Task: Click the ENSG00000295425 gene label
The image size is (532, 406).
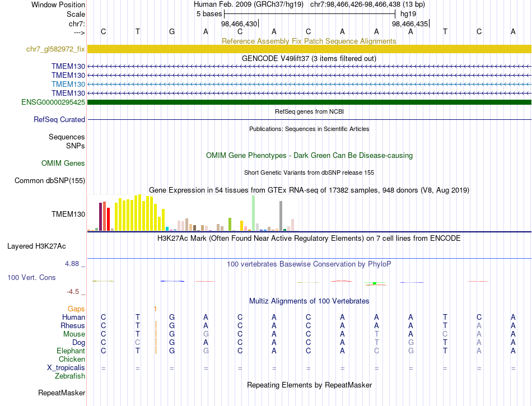Action: (x=53, y=102)
